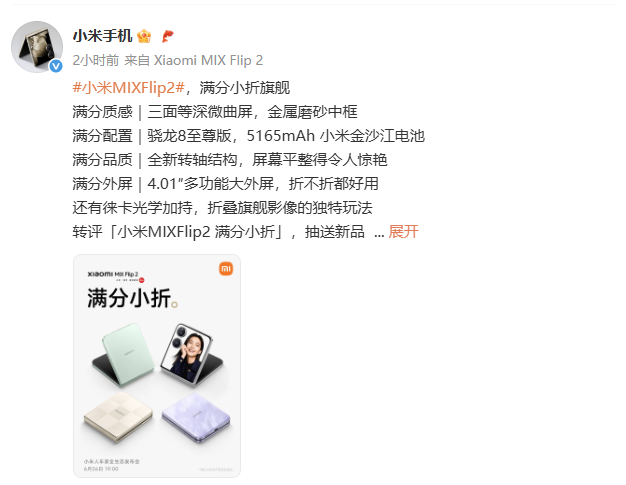The image size is (626, 485).
Task: Click the beige checkered flip phone
Action: pos(118,417)
